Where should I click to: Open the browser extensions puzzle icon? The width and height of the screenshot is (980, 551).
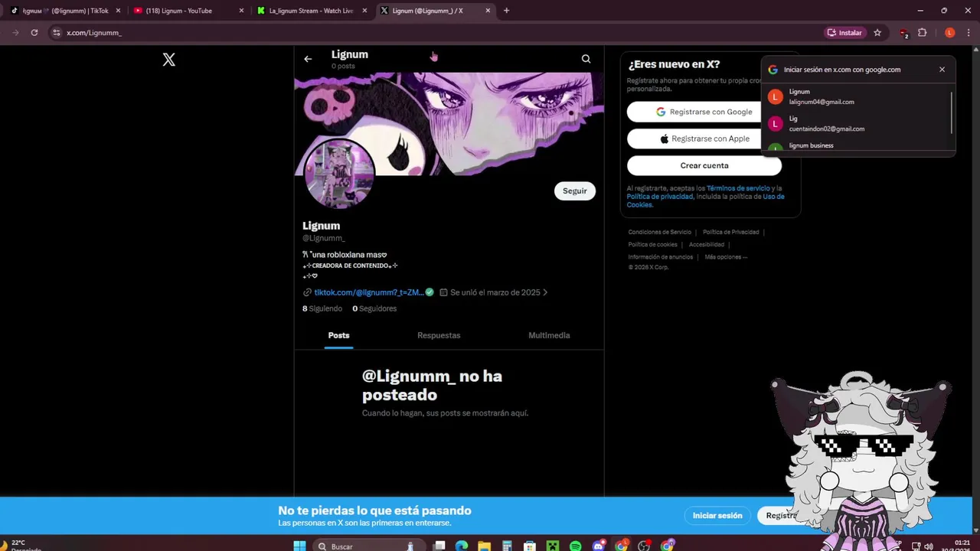point(923,33)
